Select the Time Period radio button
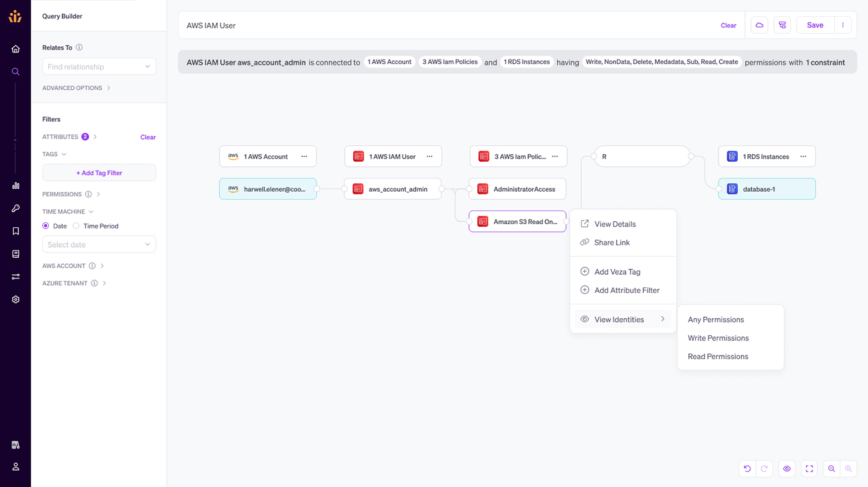 (76, 226)
